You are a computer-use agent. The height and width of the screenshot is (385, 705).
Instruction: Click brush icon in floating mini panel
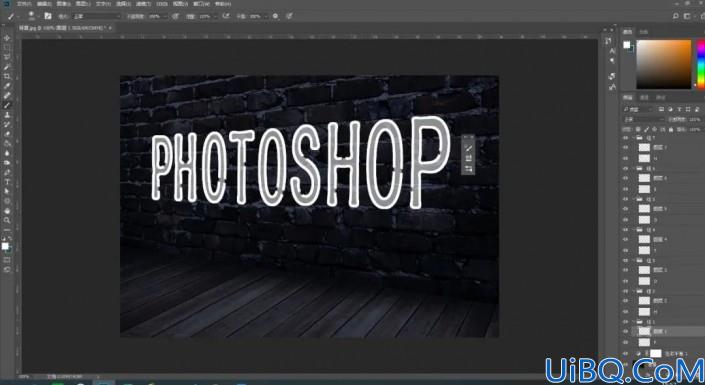pos(468,148)
